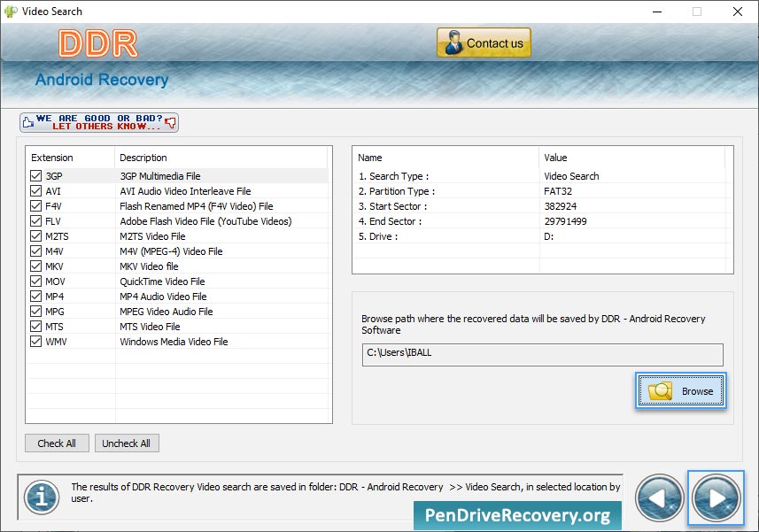Select "MTS Video File" description

(150, 326)
